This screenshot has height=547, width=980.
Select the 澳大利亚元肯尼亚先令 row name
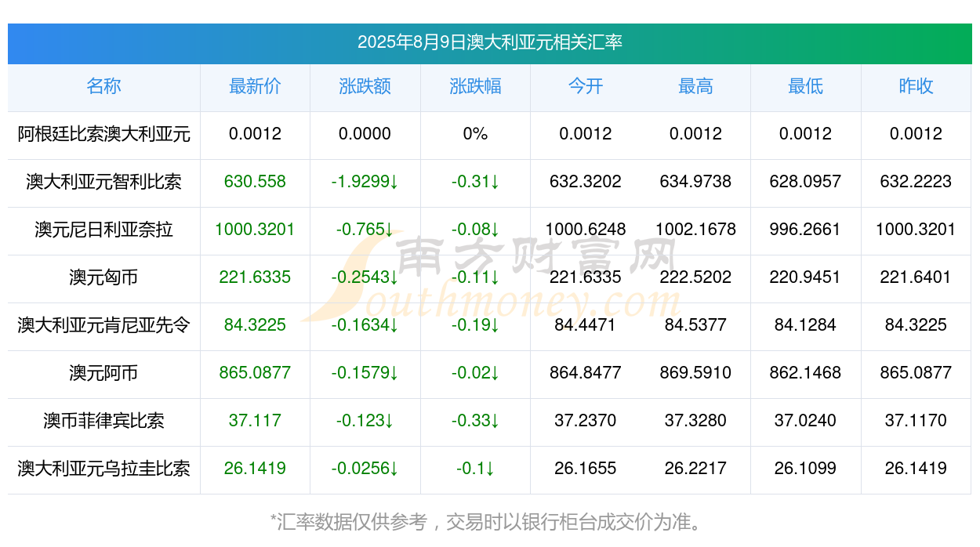[103, 325]
